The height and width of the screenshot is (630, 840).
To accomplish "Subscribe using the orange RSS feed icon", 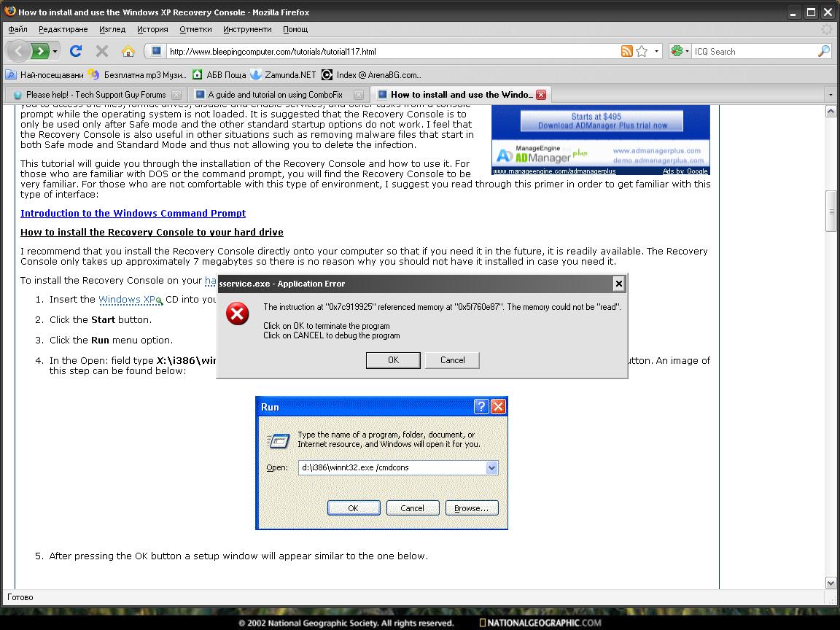I will click(627, 51).
